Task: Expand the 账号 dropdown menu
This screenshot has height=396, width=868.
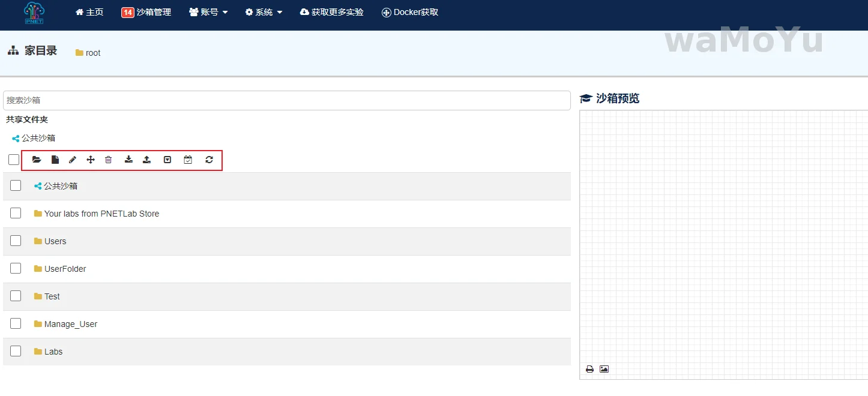Action: click(x=208, y=12)
